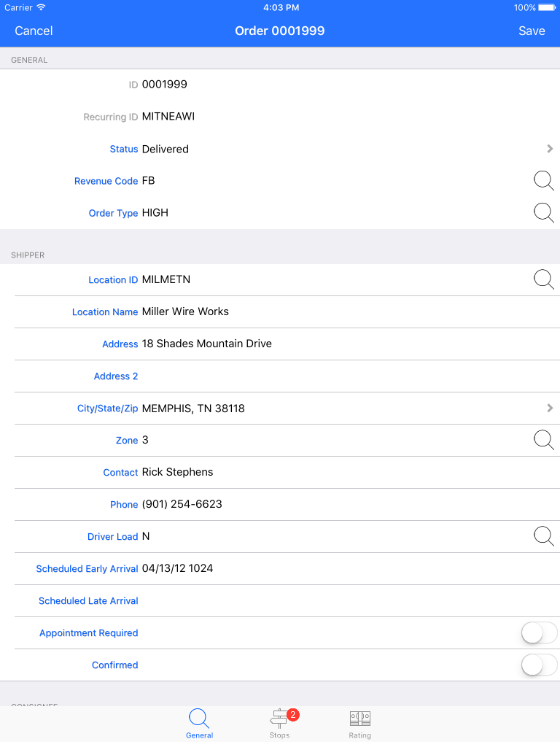Viewport: 560px width, 747px height.
Task: Tap the ID value 0001999
Action: (165, 85)
